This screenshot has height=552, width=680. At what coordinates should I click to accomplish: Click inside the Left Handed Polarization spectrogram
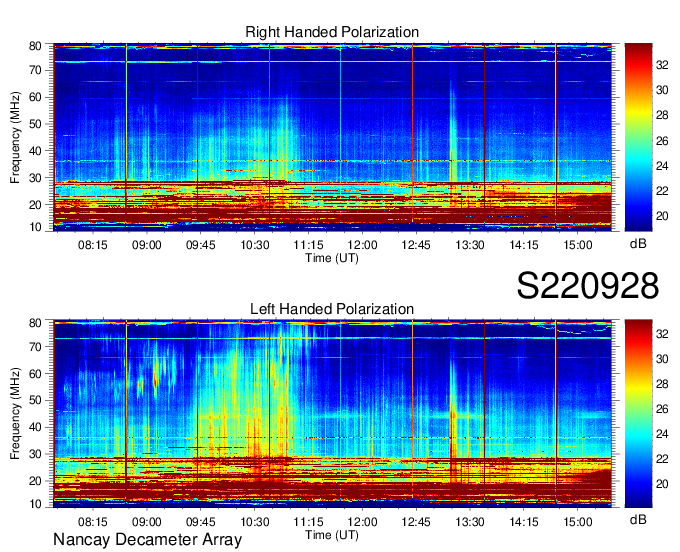tap(332, 413)
